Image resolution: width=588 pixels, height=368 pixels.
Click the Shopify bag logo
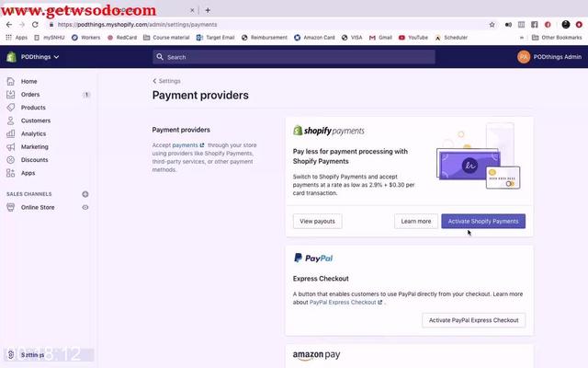point(11,57)
